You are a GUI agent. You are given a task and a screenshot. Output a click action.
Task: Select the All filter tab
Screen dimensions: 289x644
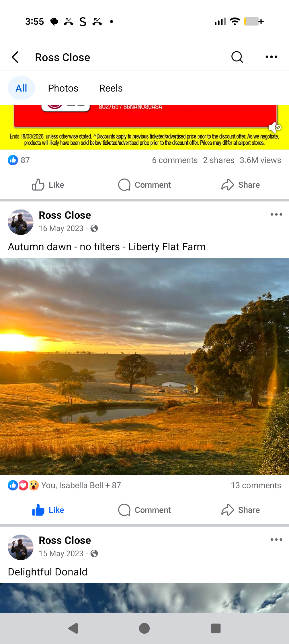coord(21,88)
